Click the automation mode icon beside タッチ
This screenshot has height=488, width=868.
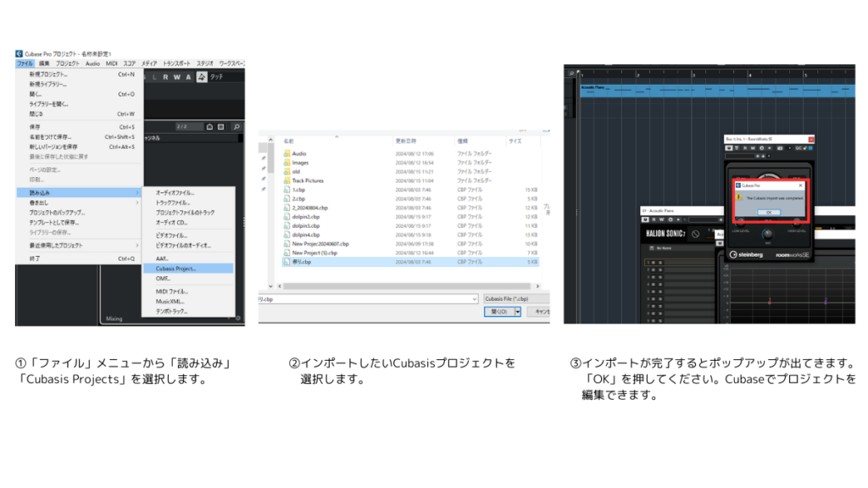tap(202, 77)
